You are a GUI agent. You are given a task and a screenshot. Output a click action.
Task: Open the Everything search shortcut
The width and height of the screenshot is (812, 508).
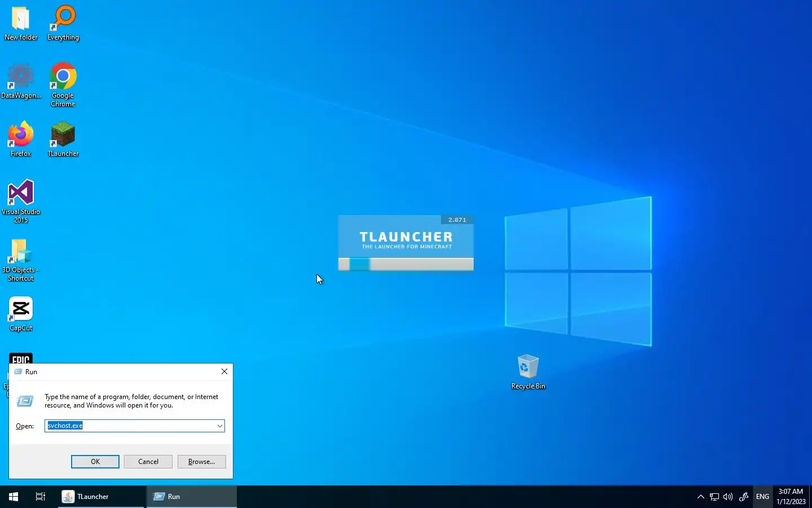coord(63,24)
